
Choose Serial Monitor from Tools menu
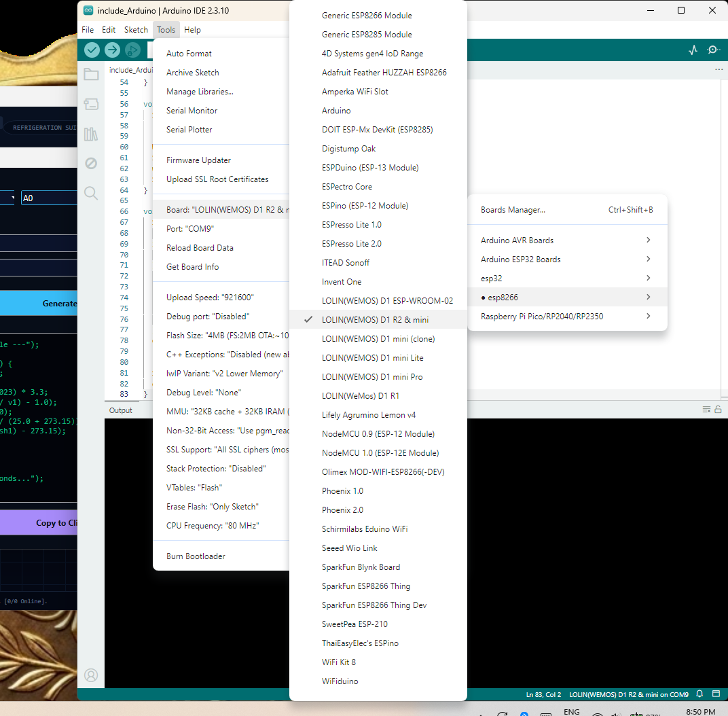(x=192, y=111)
